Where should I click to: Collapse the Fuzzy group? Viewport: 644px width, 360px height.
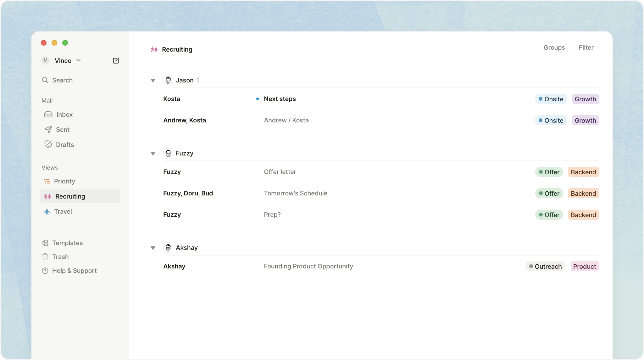[153, 154]
